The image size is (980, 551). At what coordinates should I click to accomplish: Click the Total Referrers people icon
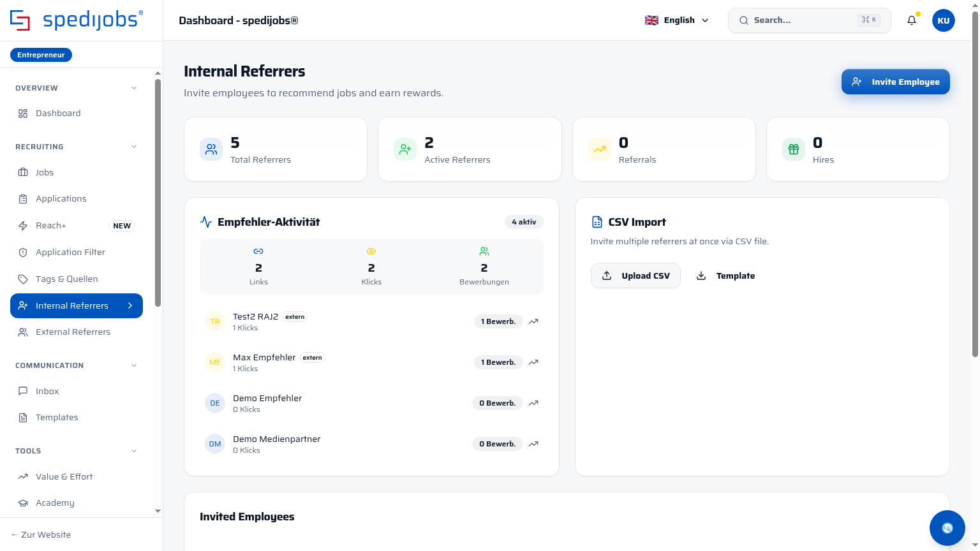tap(211, 149)
